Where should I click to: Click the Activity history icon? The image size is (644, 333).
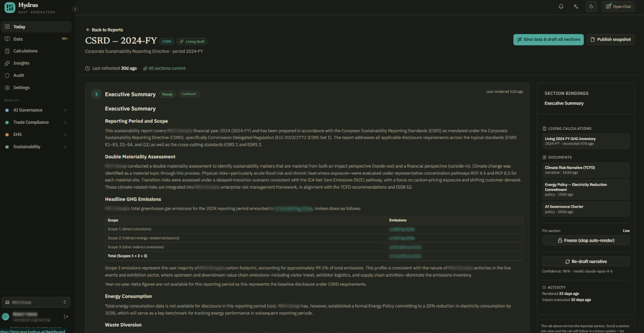click(x=544, y=287)
